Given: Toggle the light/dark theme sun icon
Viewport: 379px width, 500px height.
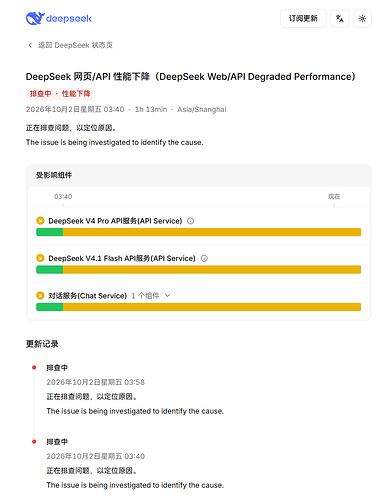Looking at the screenshot, I should tap(362, 18).
